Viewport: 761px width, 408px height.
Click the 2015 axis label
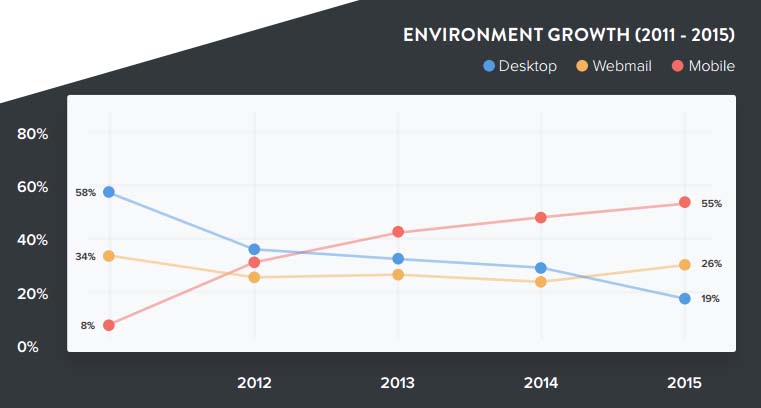[x=684, y=383]
